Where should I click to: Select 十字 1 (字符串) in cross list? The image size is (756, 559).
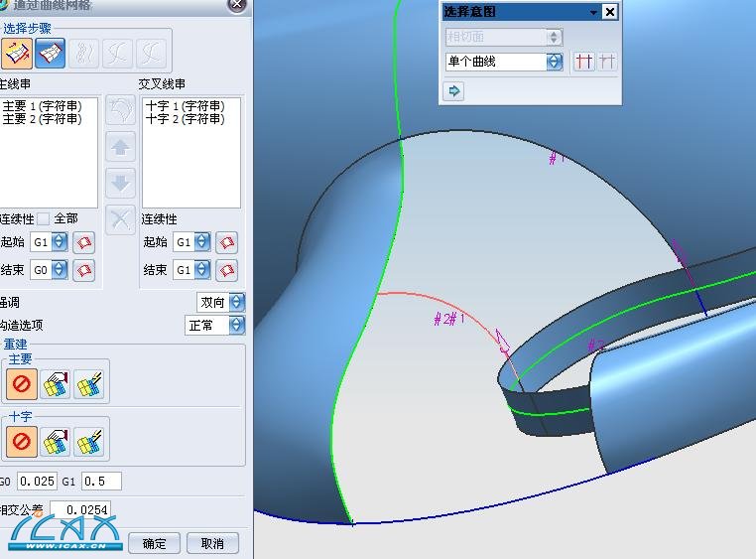tap(184, 106)
